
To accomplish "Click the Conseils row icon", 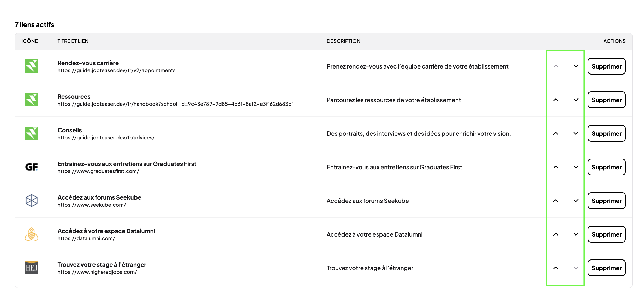I will [x=31, y=133].
